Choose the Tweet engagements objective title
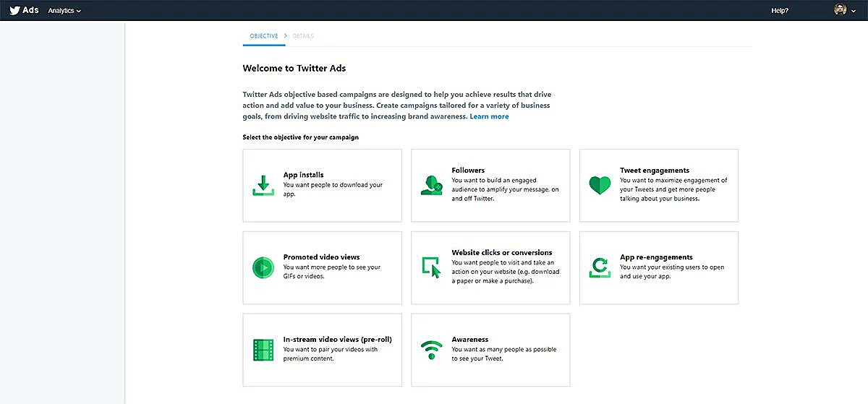The image size is (868, 404). pos(655,171)
